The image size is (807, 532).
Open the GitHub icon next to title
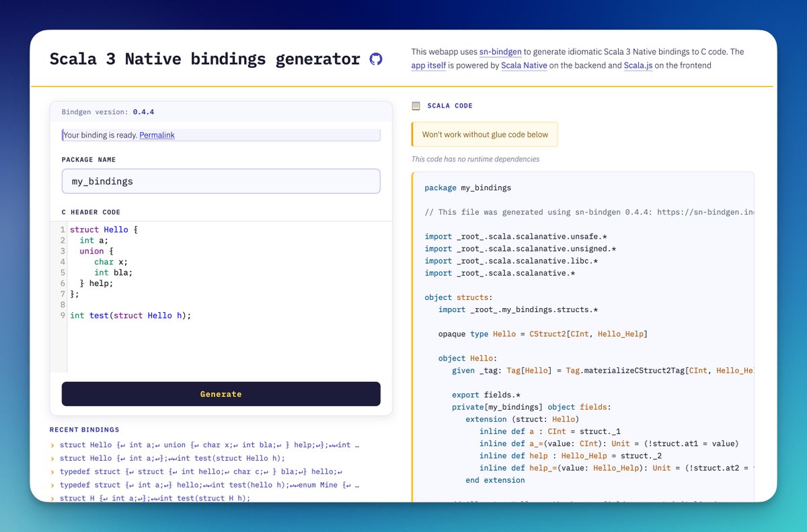click(376, 59)
